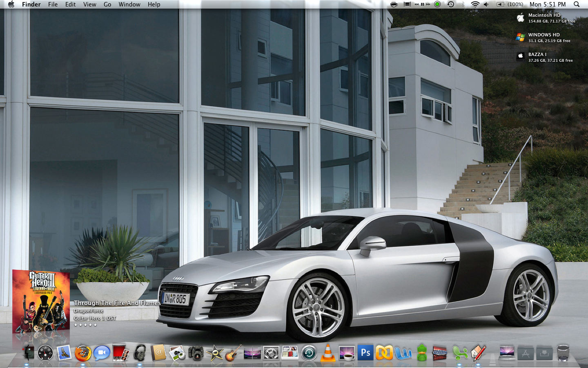Launch Photo Booth from the Dock
The image size is (588, 368).
(x=120, y=353)
